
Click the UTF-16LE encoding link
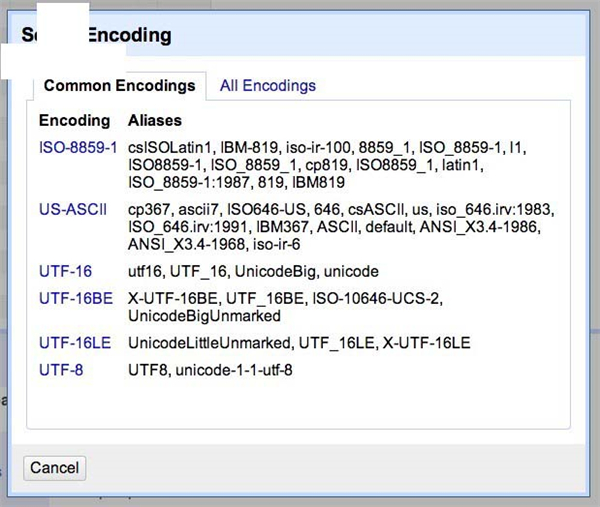pyautogui.click(x=75, y=343)
